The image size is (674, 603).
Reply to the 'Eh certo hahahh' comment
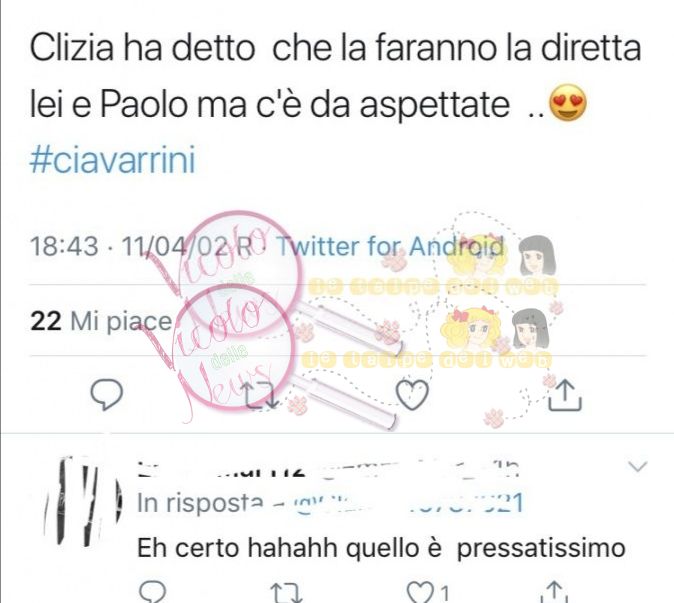(153, 592)
